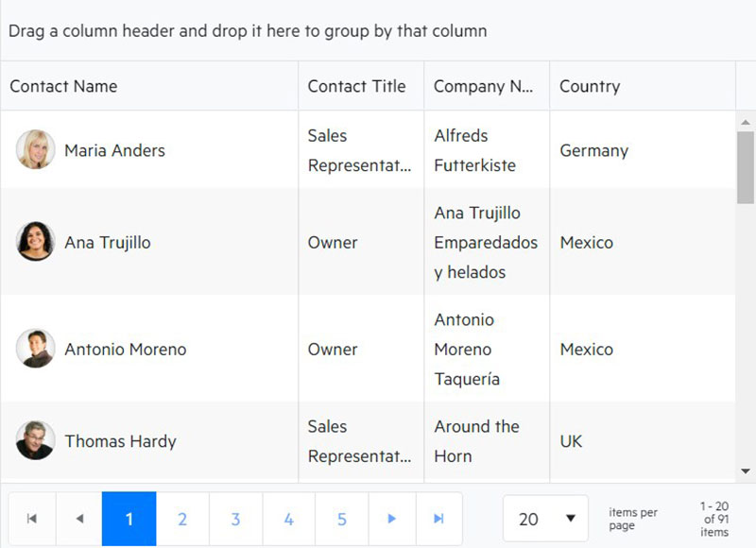Image resolution: width=756 pixels, height=548 pixels.
Task: Select page 2 in the pager
Action: tap(182, 519)
